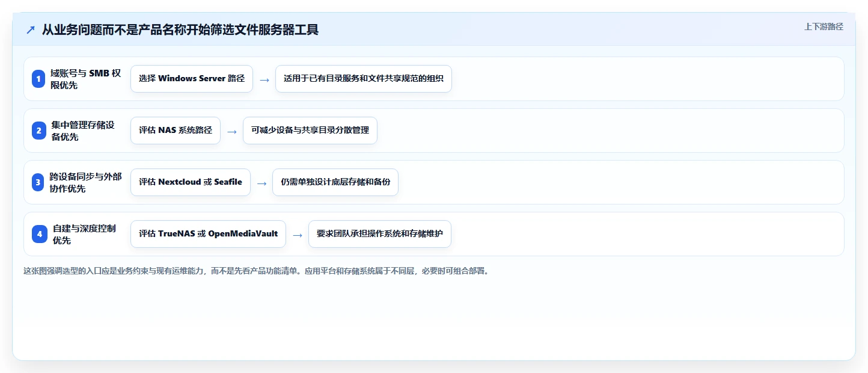Click 评估 Nextcloud 或 Seafile box
868x373 pixels.
point(191,182)
